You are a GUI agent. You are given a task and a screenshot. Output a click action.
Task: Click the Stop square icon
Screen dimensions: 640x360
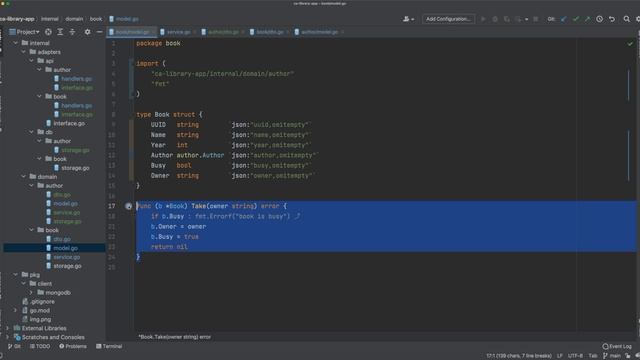[536, 19]
